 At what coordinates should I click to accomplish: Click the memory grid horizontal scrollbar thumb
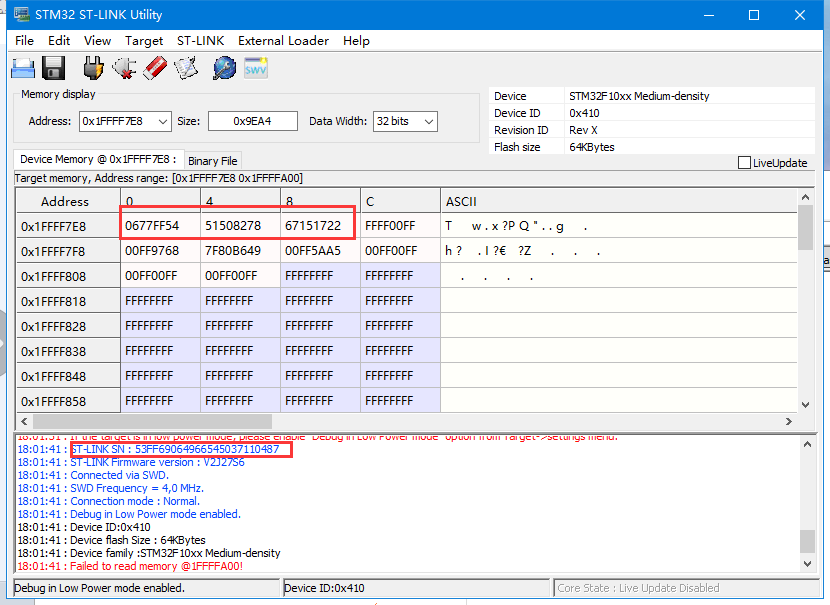click(152, 421)
